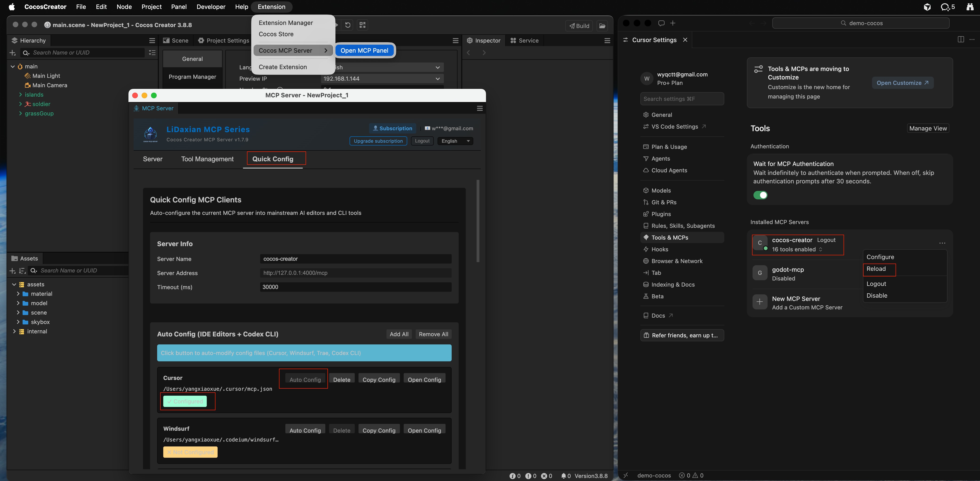The image size is (980, 481).
Task: Click Cursor remote connection status icon
Action: [x=625, y=475]
